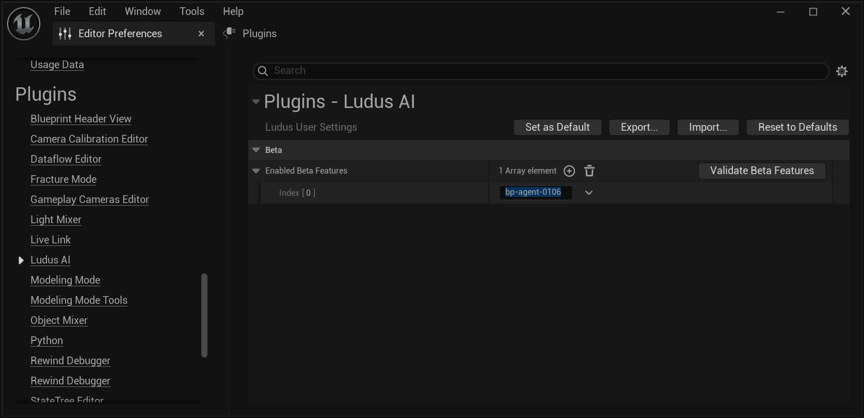Collapse the Beta section
The image size is (864, 418).
coord(256,150)
